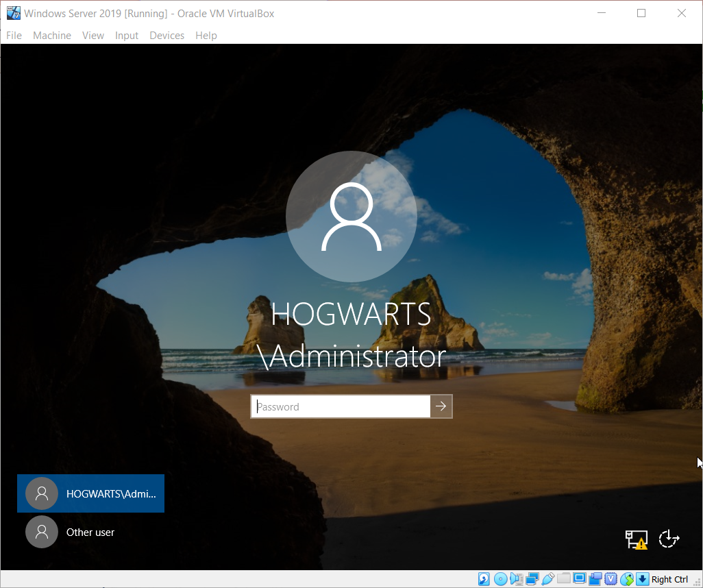Open the View menu
Screen dimensions: 703x588
click(92, 36)
